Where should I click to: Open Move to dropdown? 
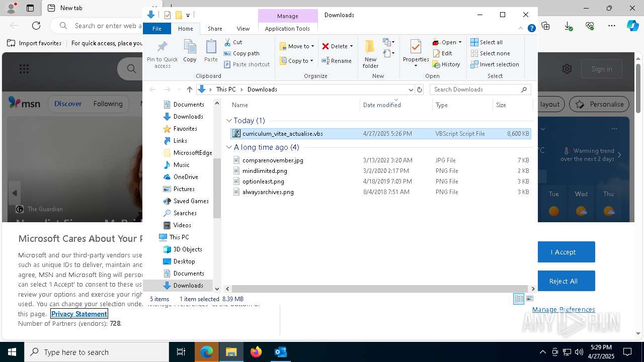297,46
